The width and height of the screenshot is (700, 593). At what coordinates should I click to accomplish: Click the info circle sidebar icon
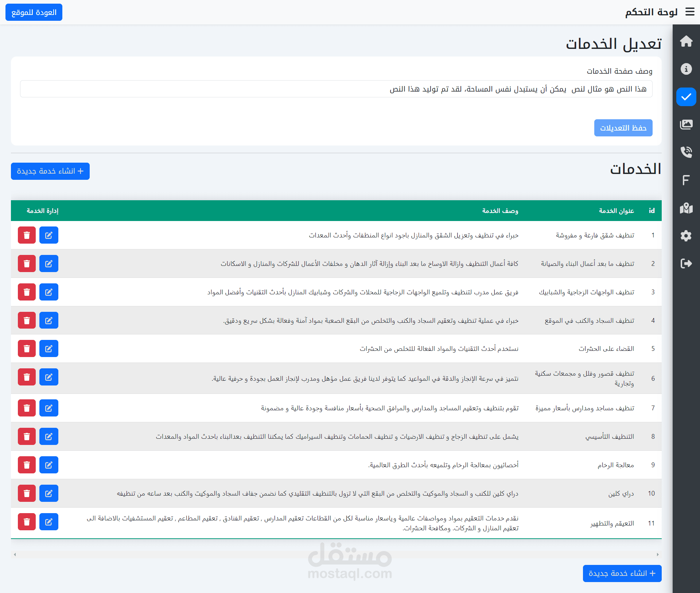pos(686,69)
